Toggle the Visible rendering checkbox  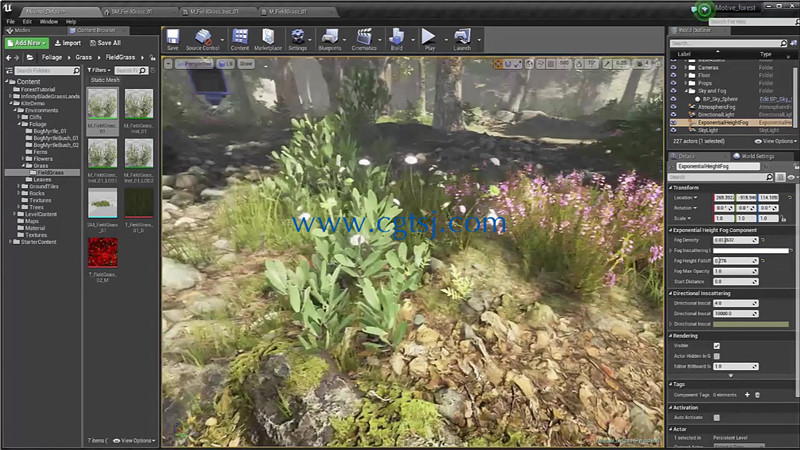717,346
